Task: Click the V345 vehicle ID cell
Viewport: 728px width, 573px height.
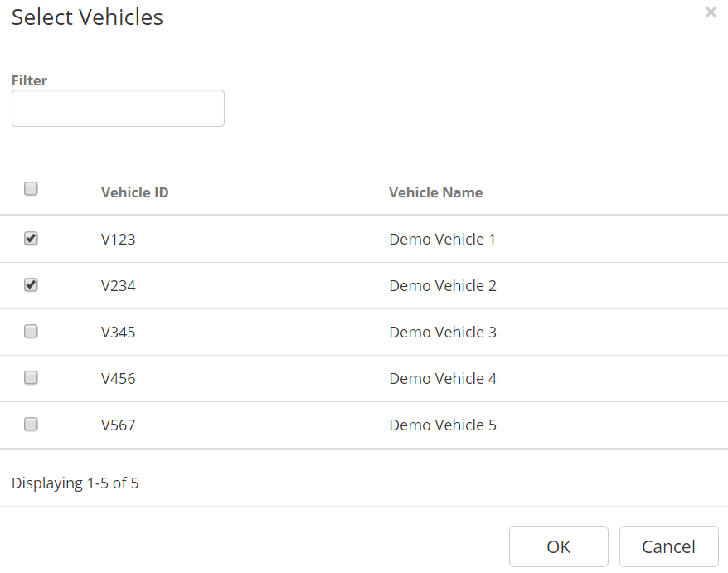Action: [119, 333]
